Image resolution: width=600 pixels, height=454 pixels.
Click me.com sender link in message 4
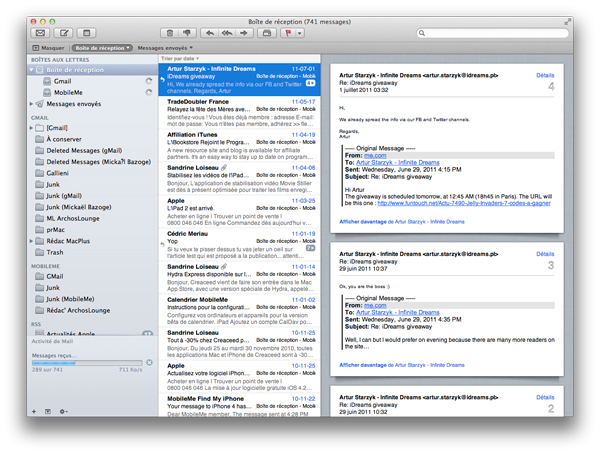[375, 155]
